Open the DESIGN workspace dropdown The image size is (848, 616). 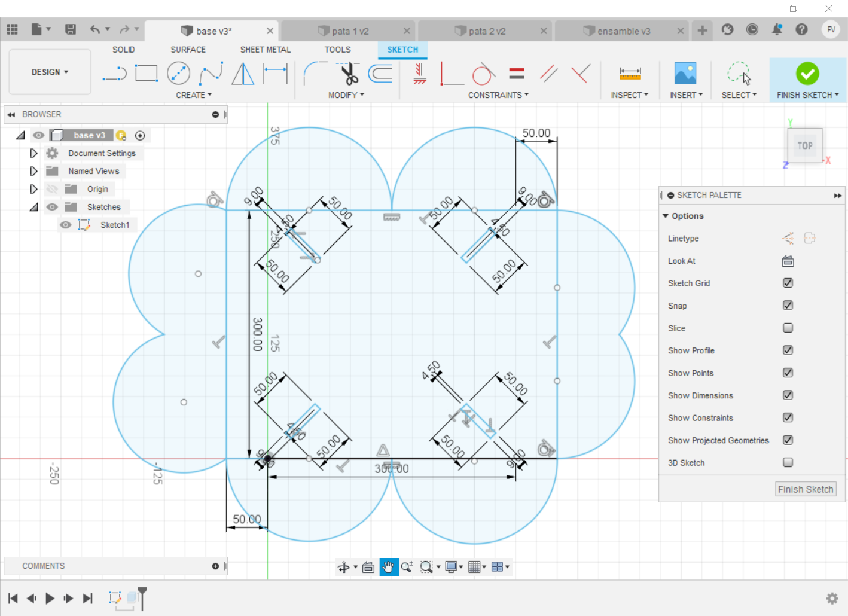click(x=50, y=72)
